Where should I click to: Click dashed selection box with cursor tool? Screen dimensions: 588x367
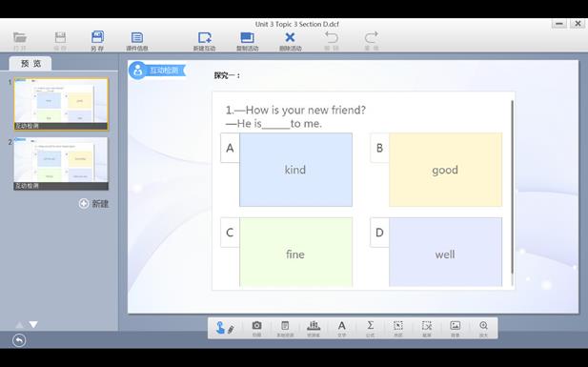coord(397,325)
